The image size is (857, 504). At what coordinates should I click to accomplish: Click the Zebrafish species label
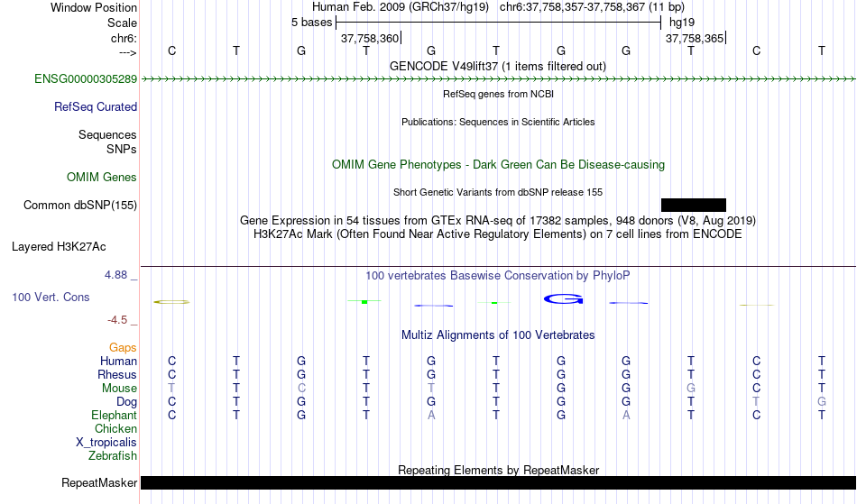[113, 456]
